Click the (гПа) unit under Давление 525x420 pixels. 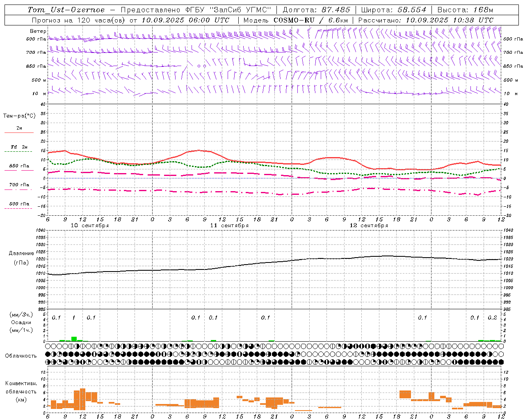[21, 263]
